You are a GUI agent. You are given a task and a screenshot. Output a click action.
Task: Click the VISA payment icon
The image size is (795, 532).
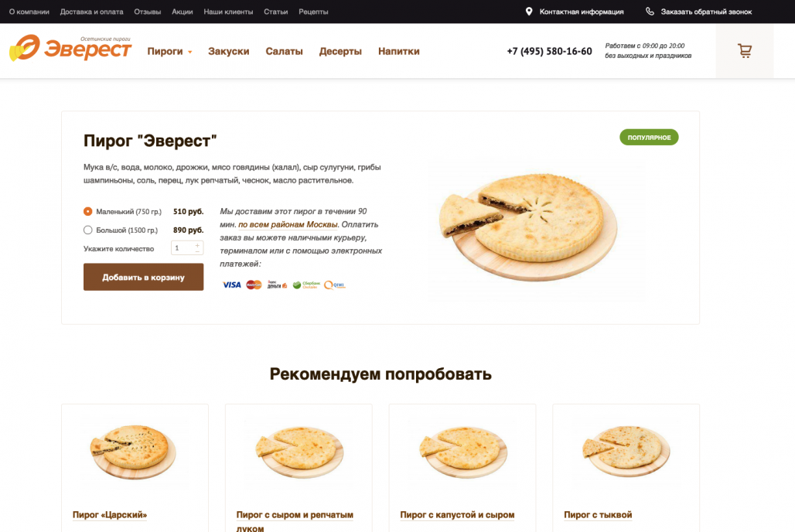pos(232,285)
